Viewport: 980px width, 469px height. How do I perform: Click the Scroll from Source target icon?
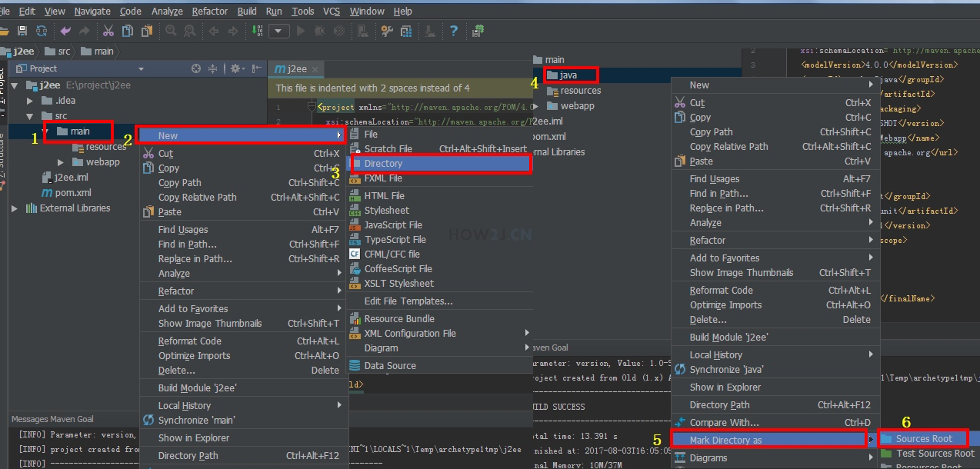[196, 68]
